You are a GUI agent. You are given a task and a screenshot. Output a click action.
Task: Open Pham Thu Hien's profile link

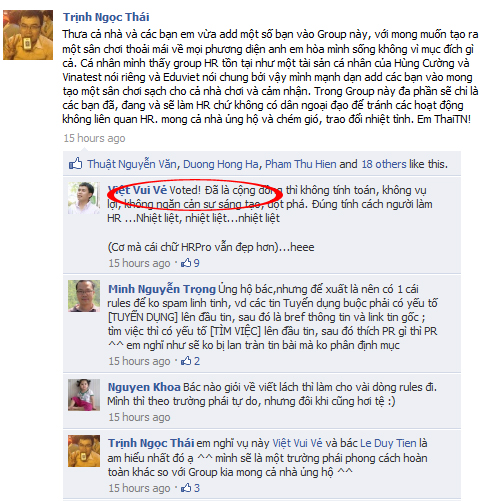[301, 164]
